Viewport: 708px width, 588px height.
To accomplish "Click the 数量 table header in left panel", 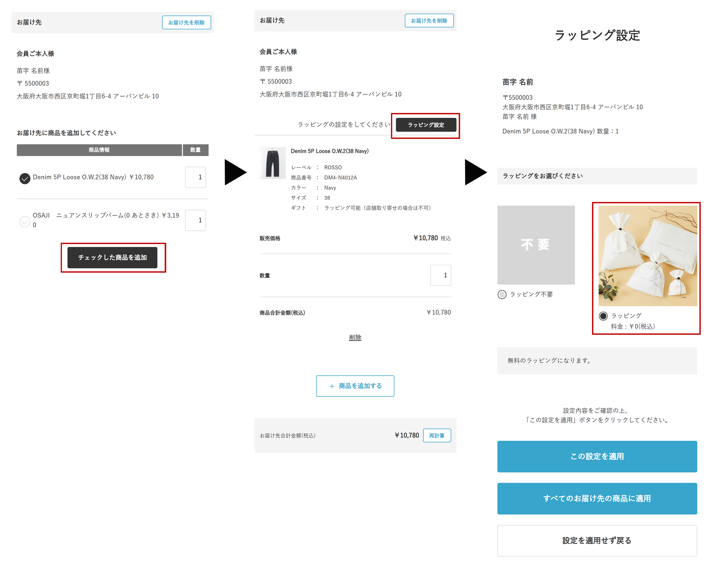I will (x=195, y=150).
